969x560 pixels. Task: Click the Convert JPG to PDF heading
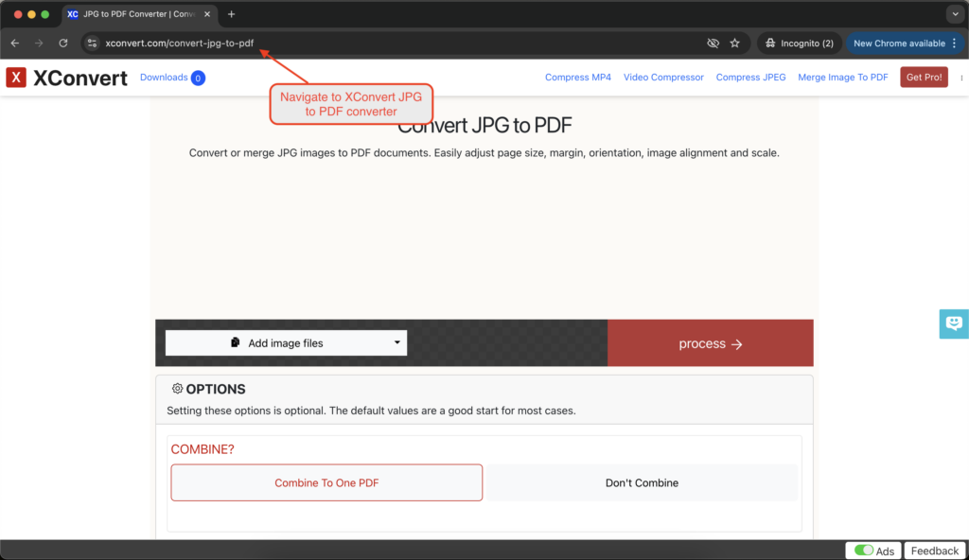point(484,126)
